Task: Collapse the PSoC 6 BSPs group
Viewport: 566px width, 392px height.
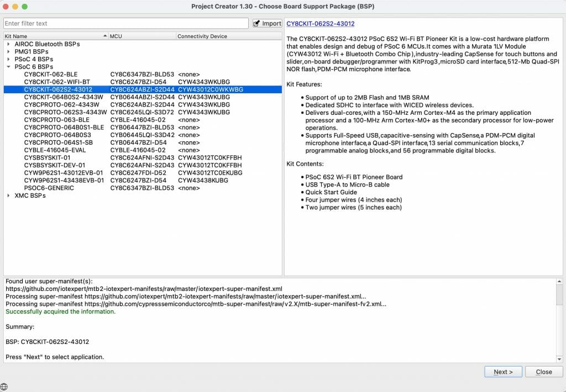Action: 8,67
